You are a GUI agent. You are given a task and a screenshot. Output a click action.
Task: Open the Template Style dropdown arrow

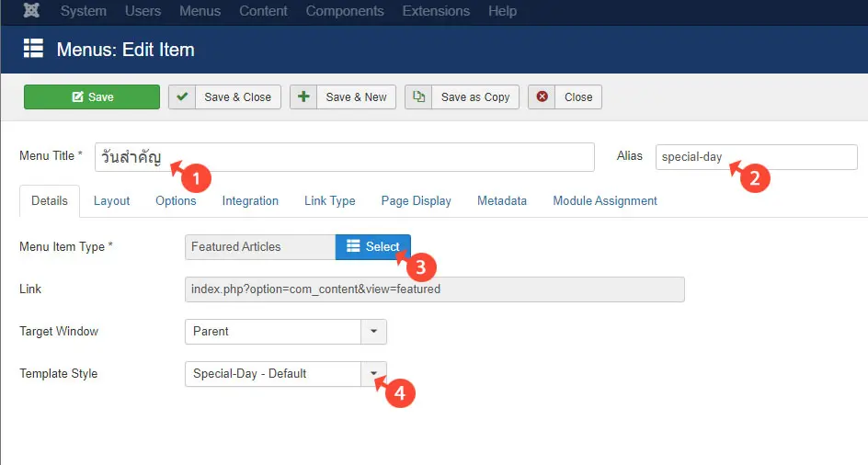tap(373, 374)
